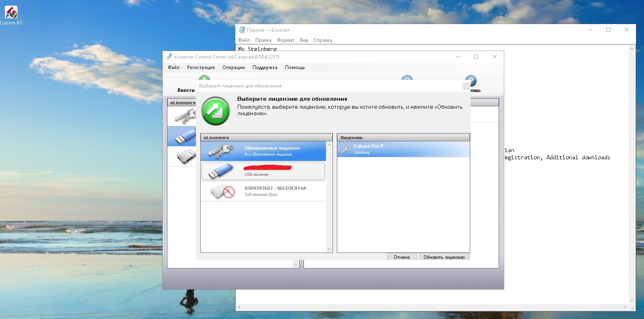Maximize the eLicenser Control Center window
This screenshot has height=319, width=644.
(476, 57)
